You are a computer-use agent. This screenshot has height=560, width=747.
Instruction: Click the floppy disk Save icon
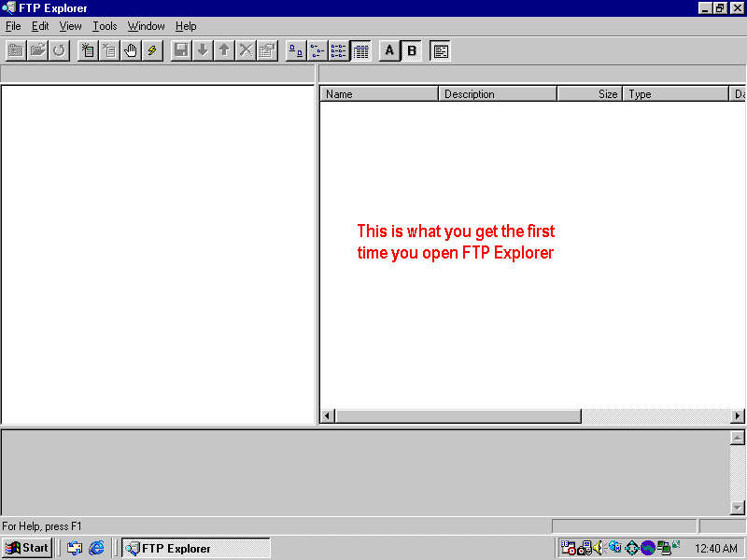click(x=181, y=50)
